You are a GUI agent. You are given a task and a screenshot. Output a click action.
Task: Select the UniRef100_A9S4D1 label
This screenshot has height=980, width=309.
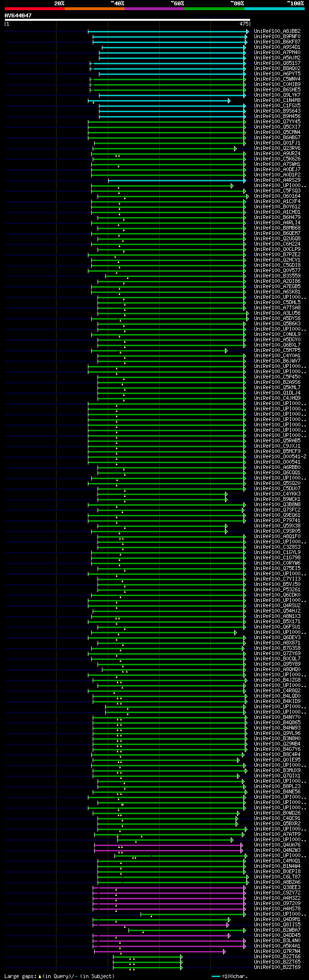(x=277, y=47)
